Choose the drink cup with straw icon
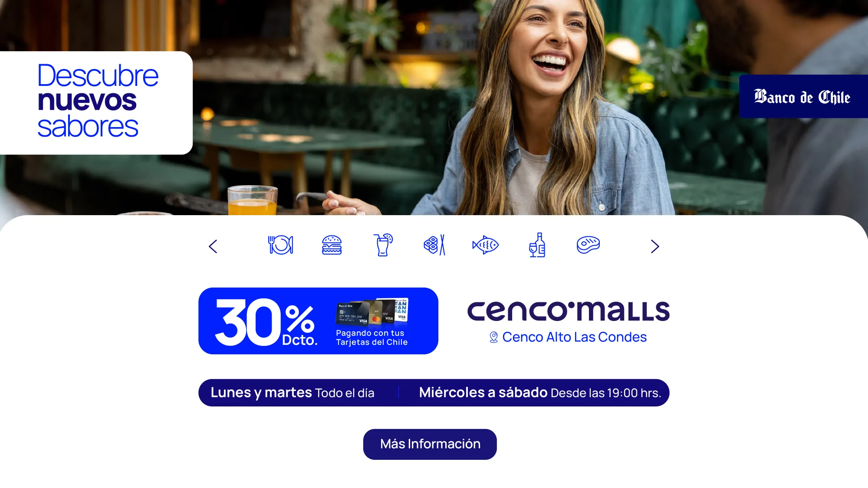Screen dimensions: 868x488 [383, 245]
